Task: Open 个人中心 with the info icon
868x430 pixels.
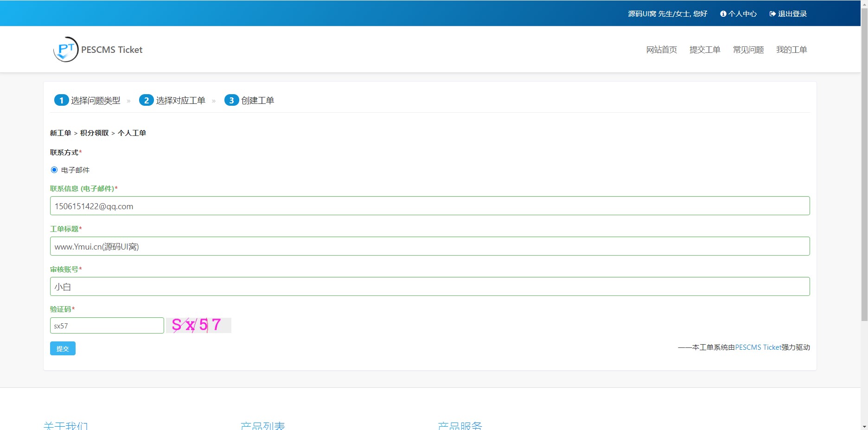Action: (738, 14)
